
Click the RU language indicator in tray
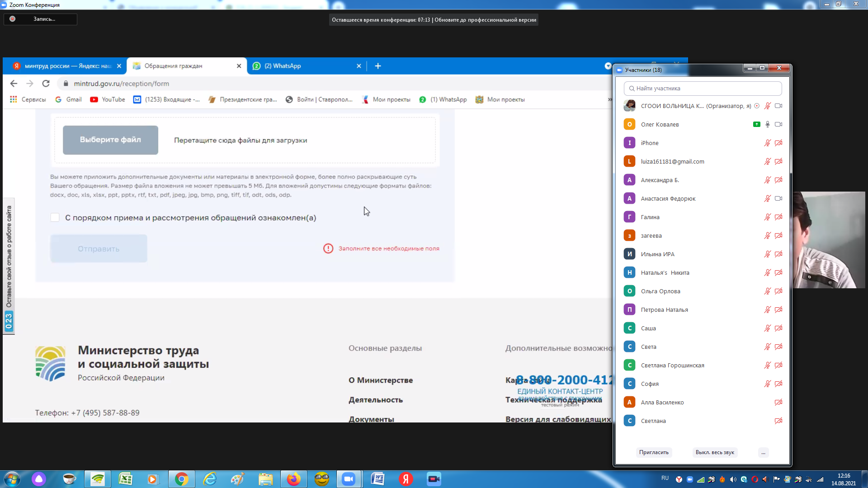click(x=665, y=478)
